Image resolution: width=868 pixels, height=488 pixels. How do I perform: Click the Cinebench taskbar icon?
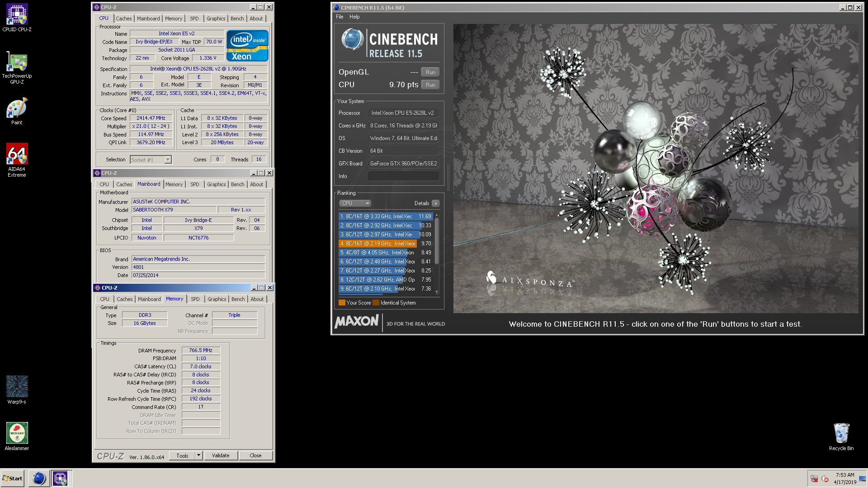click(39, 478)
